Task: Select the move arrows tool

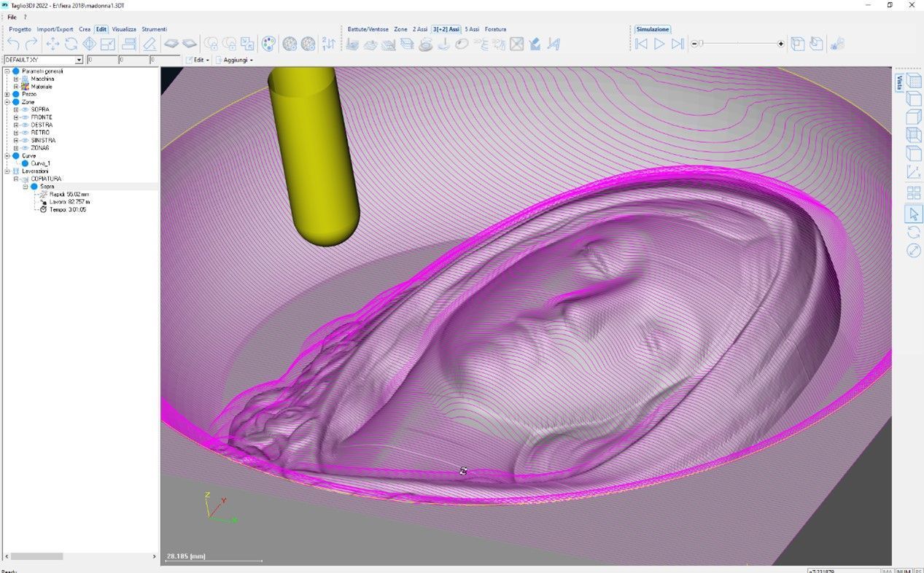Action: 53,44
